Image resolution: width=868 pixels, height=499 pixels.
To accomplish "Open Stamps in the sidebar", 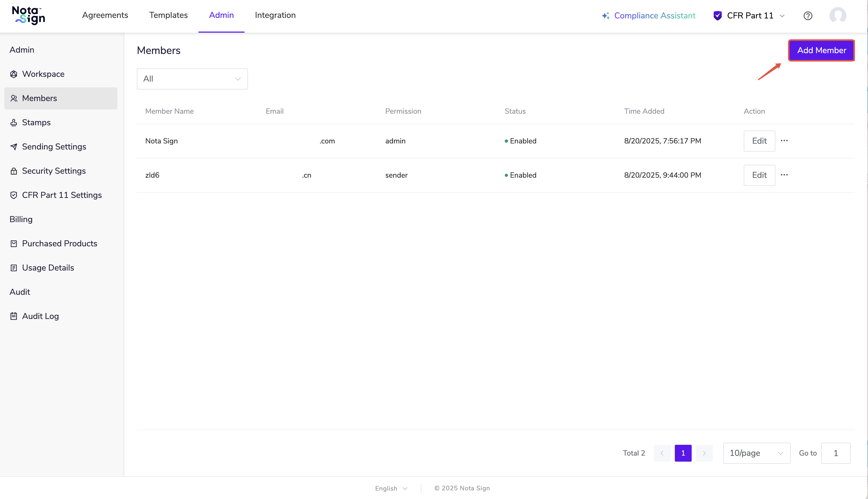I will point(36,122).
